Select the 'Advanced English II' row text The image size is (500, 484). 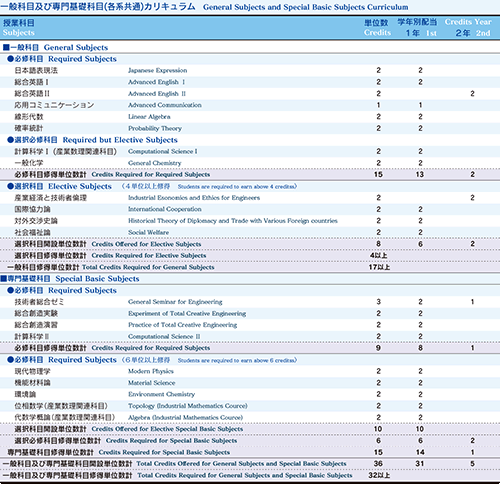point(157,94)
